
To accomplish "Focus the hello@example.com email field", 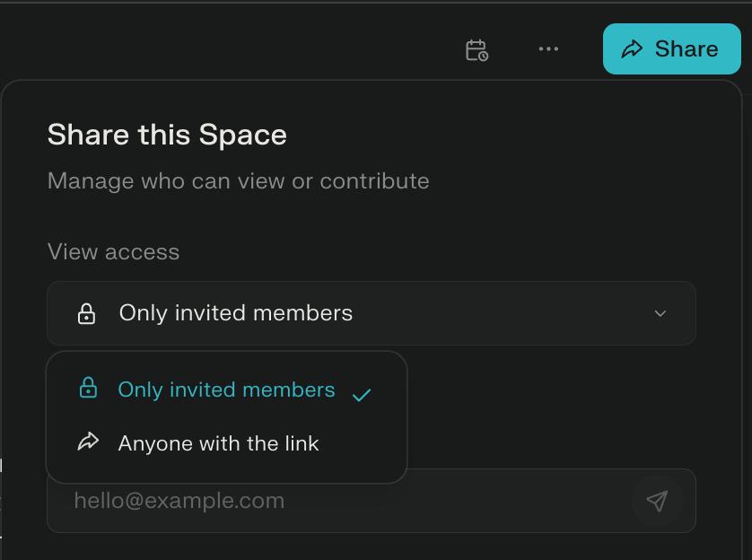I will [x=341, y=501].
